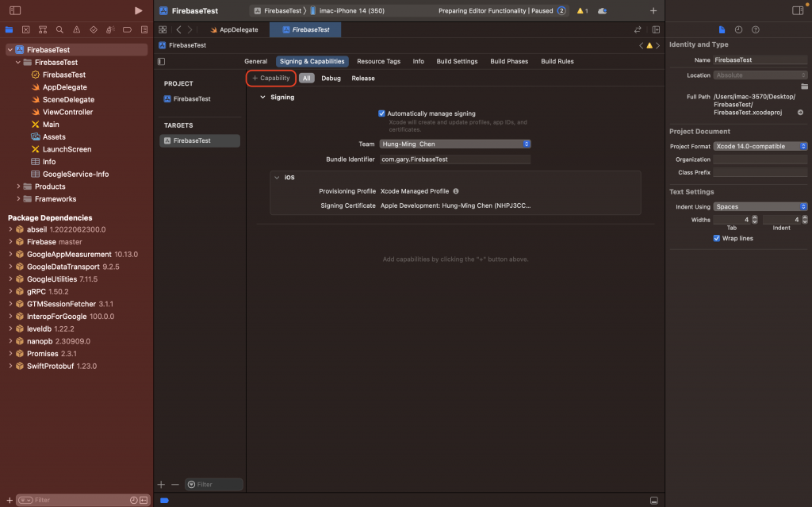Open the Location Absolute dropdown
This screenshot has height=507, width=812.
pyautogui.click(x=760, y=75)
